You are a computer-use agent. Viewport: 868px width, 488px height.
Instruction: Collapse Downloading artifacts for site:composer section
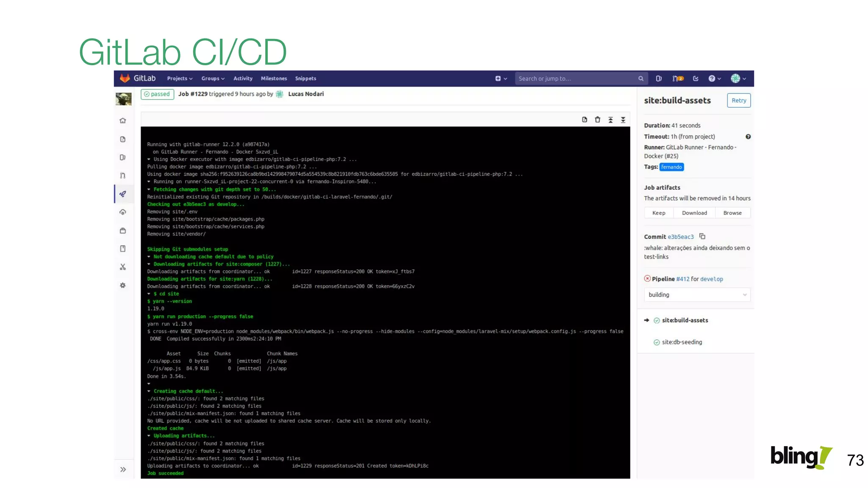pyautogui.click(x=149, y=264)
